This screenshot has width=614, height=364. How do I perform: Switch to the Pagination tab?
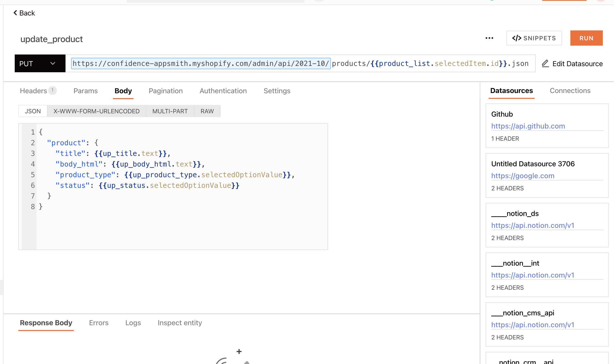tap(166, 91)
